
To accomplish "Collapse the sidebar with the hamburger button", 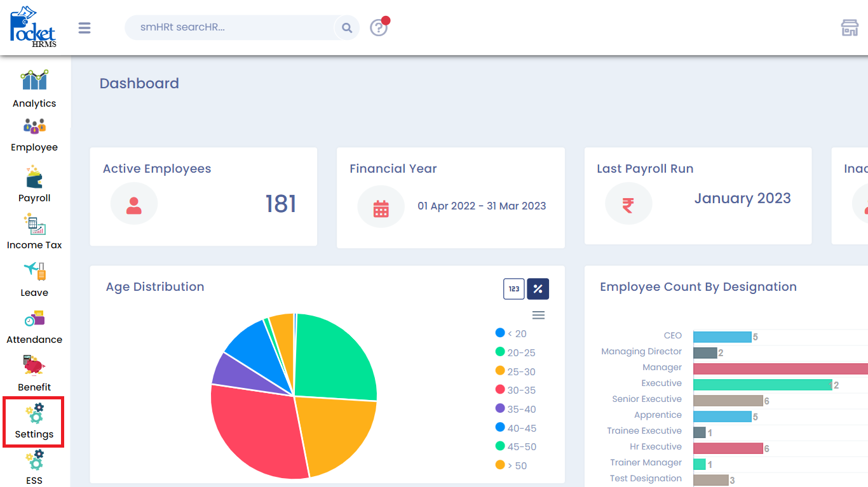I will click(x=85, y=28).
